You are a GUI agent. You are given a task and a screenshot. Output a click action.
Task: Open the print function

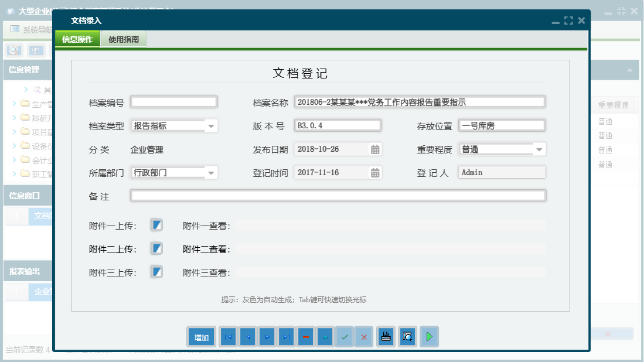pyautogui.click(x=386, y=337)
